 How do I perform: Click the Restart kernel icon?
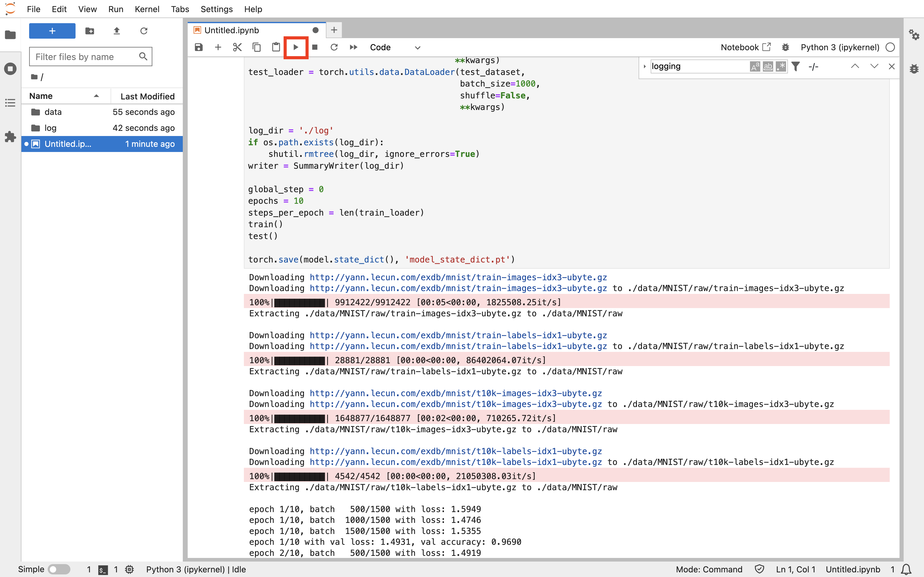pos(334,47)
